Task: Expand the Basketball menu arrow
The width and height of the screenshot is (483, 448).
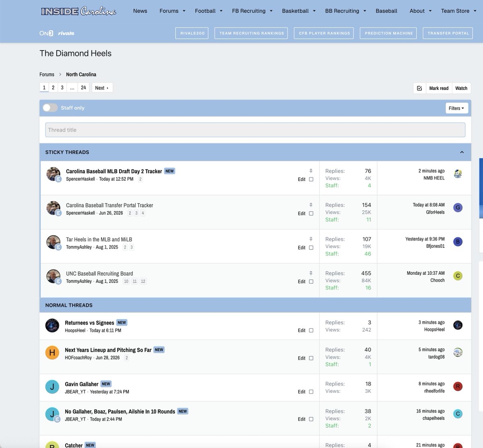Action: tap(314, 11)
